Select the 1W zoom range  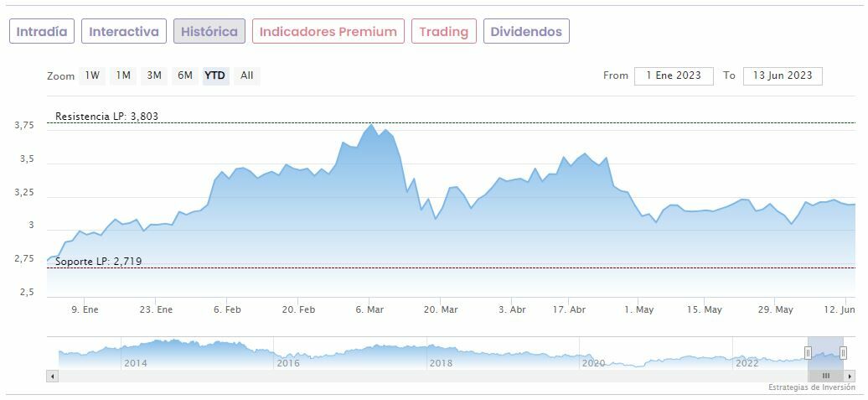(92, 75)
